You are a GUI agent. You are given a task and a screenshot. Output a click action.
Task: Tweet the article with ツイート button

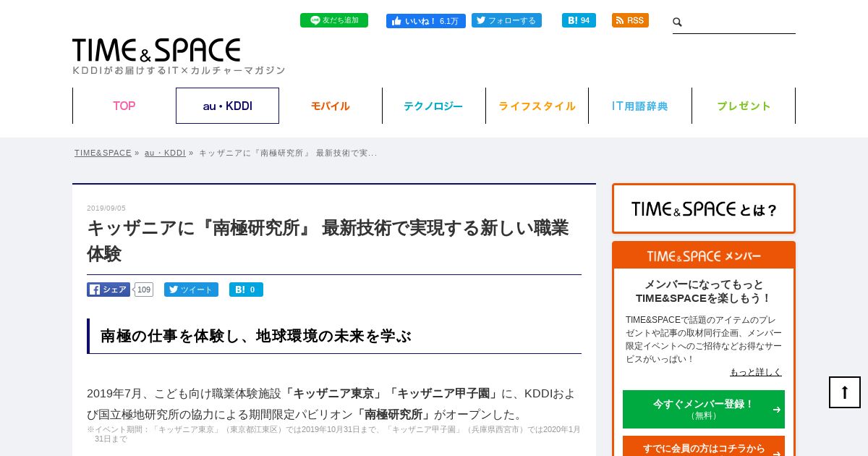tap(191, 290)
